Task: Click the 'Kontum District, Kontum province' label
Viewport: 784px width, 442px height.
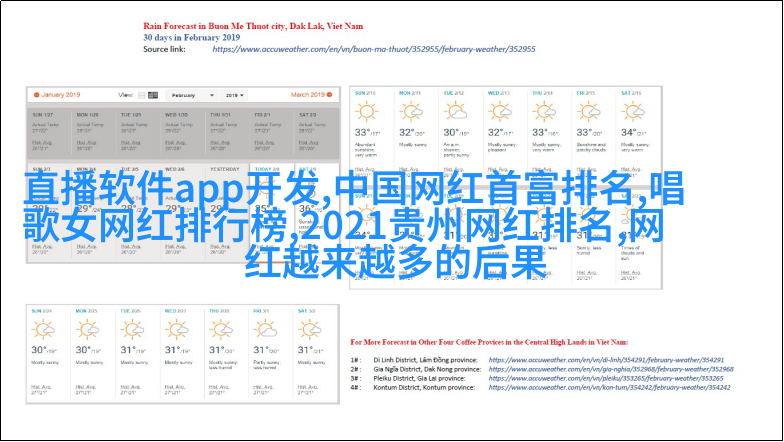Action: coord(424,387)
